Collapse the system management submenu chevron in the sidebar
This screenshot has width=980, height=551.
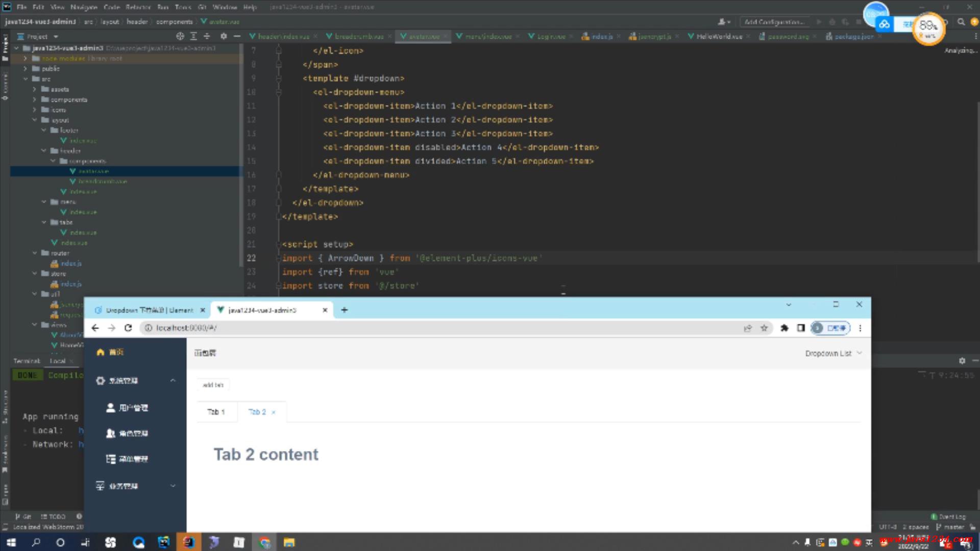(173, 381)
